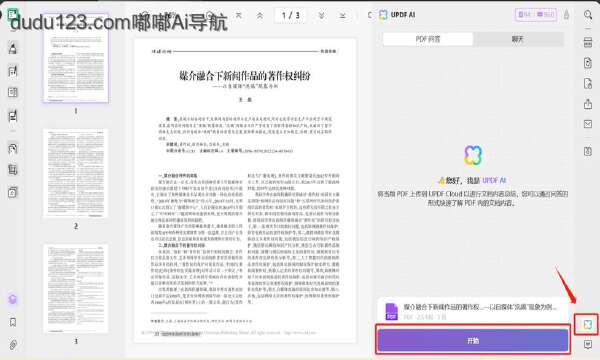Screen dimensions: 600x360
Task: Toggle the layers panel icon in left sidebar
Action: pos(13,300)
